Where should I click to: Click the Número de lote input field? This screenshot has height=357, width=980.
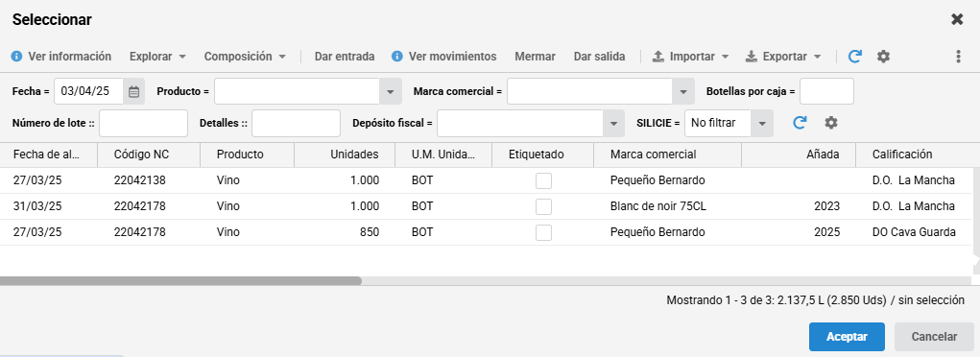[143, 123]
